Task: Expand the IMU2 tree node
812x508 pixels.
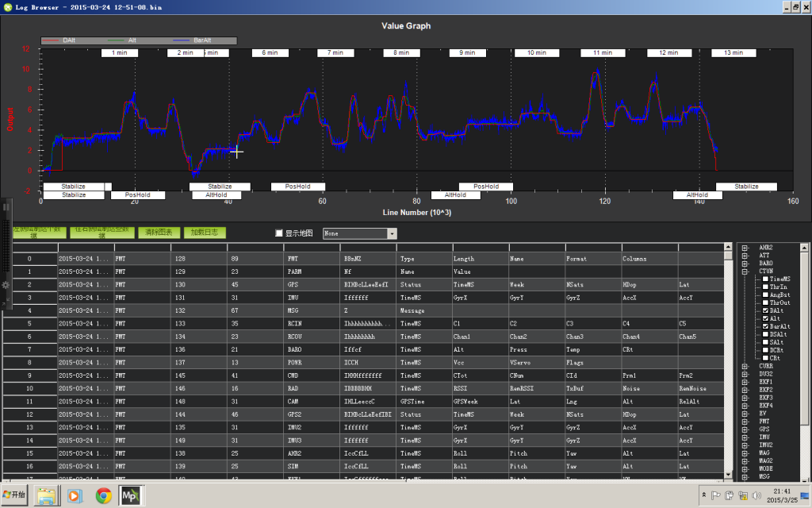Action: point(745,444)
